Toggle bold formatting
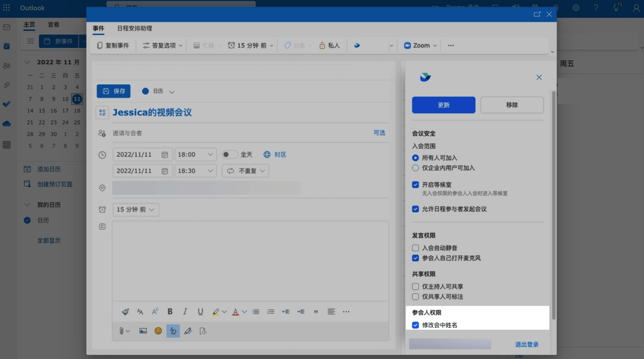644x359 pixels. point(170,312)
